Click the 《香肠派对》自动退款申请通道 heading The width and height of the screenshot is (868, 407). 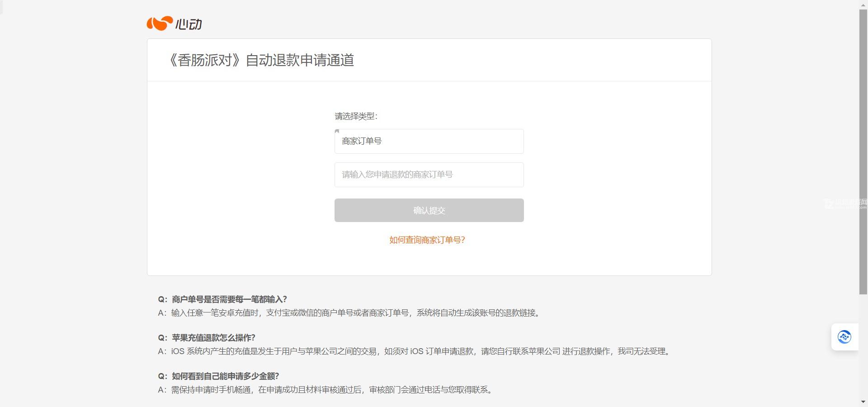tap(260, 60)
